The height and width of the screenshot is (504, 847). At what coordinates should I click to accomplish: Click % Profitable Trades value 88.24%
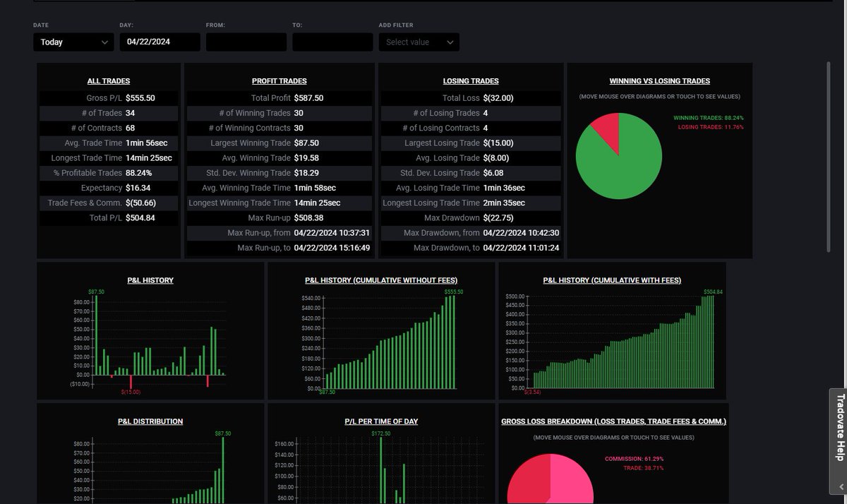click(139, 173)
